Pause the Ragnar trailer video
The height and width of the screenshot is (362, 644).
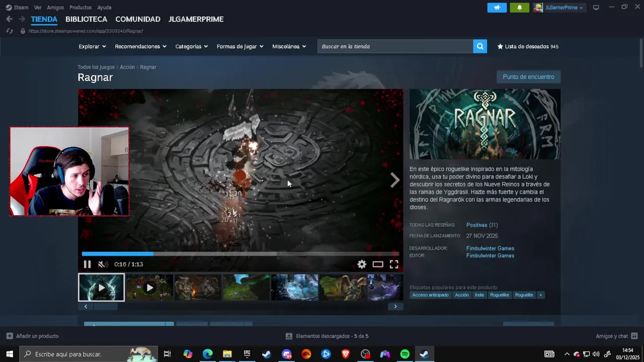[x=87, y=264]
